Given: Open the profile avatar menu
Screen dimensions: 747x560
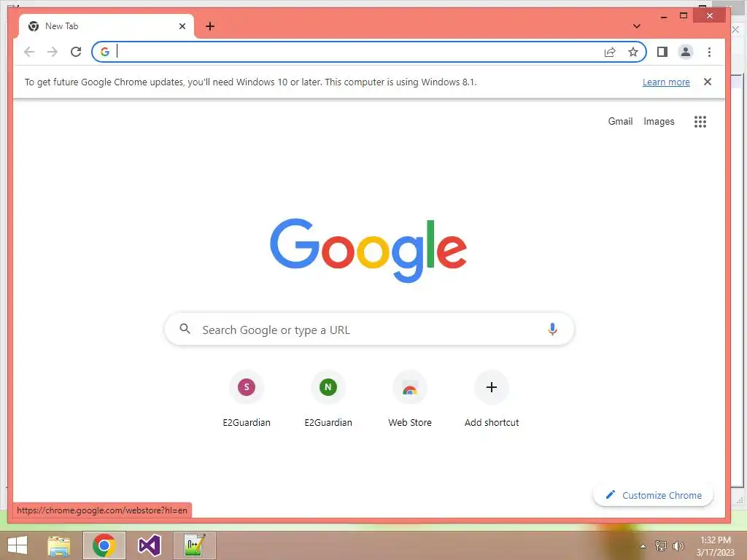Looking at the screenshot, I should pyautogui.click(x=686, y=52).
